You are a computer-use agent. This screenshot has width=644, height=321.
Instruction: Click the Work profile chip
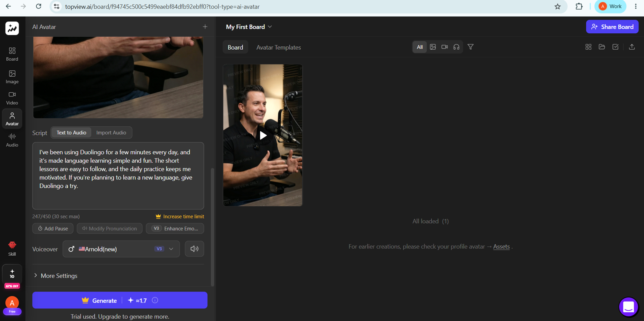pyautogui.click(x=610, y=6)
